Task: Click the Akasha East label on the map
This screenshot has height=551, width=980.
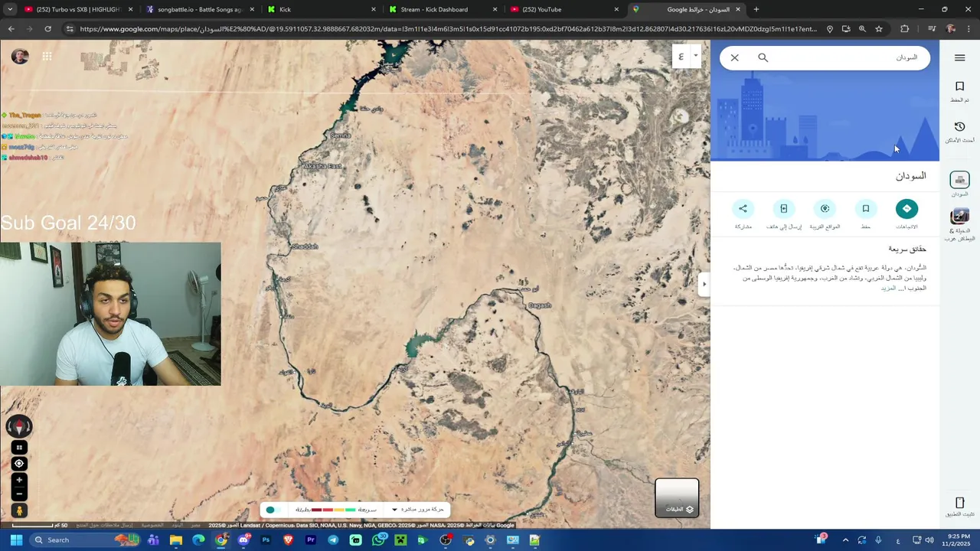Action: click(x=323, y=166)
